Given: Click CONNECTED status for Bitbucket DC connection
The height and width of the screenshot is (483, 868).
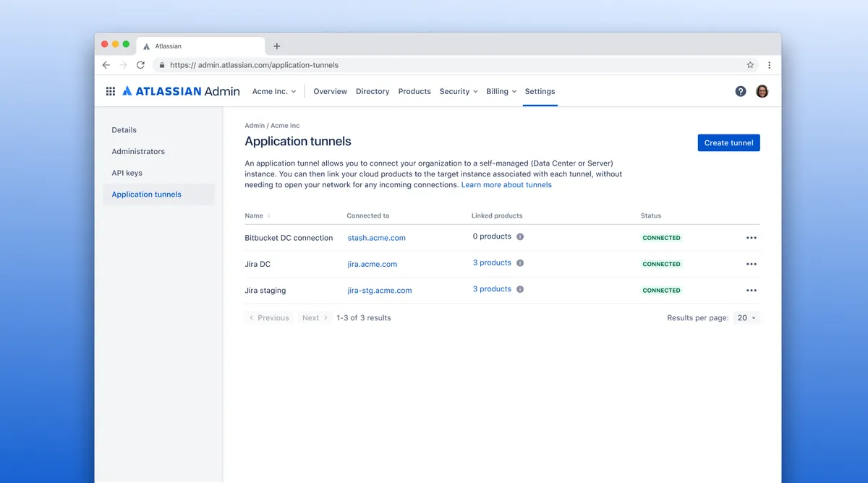Looking at the screenshot, I should (662, 238).
